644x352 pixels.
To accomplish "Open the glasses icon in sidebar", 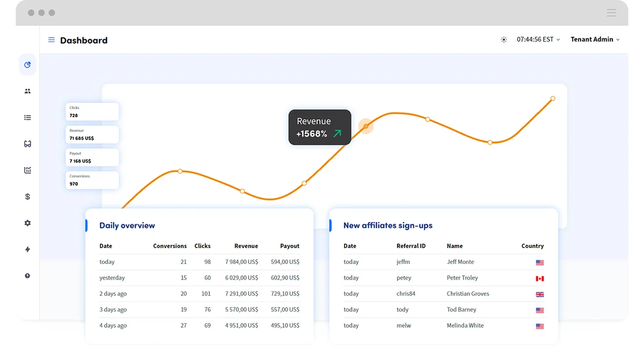I will pos(27,144).
